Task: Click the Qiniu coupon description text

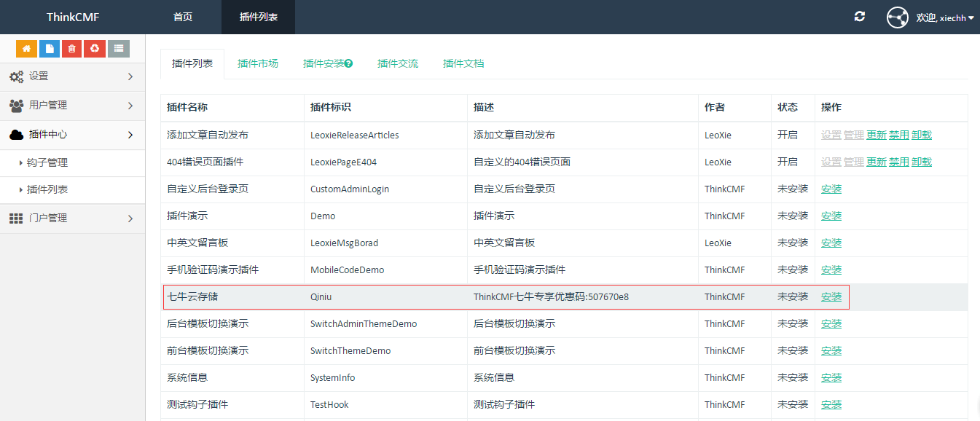Action: (x=552, y=296)
